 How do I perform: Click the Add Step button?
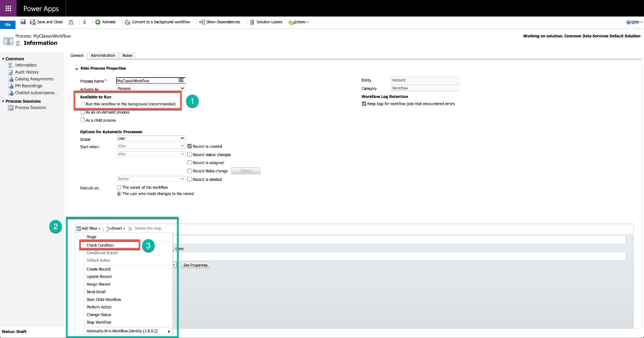[88, 228]
